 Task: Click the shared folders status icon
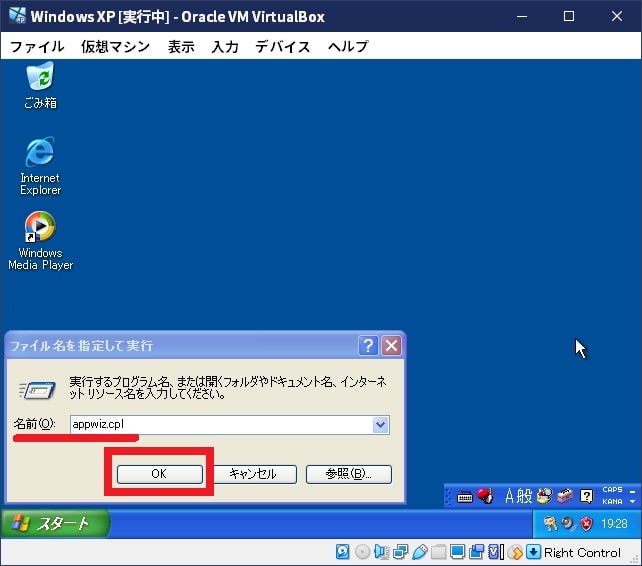438,552
